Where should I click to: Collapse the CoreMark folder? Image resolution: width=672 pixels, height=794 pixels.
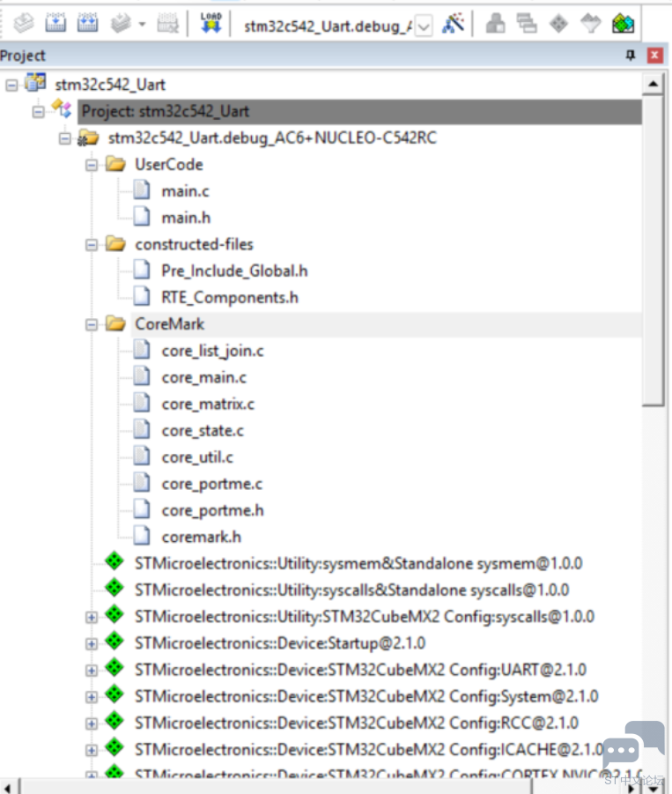click(91, 324)
